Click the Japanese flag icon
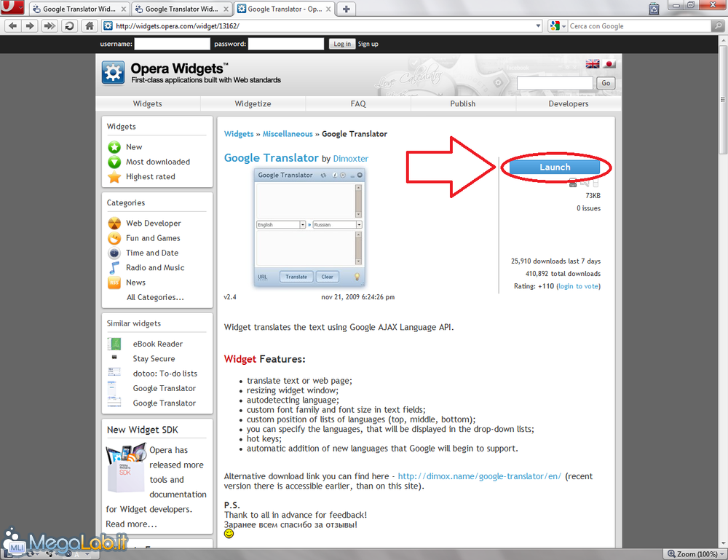Image resolution: width=728 pixels, height=560 pixels. [609, 64]
